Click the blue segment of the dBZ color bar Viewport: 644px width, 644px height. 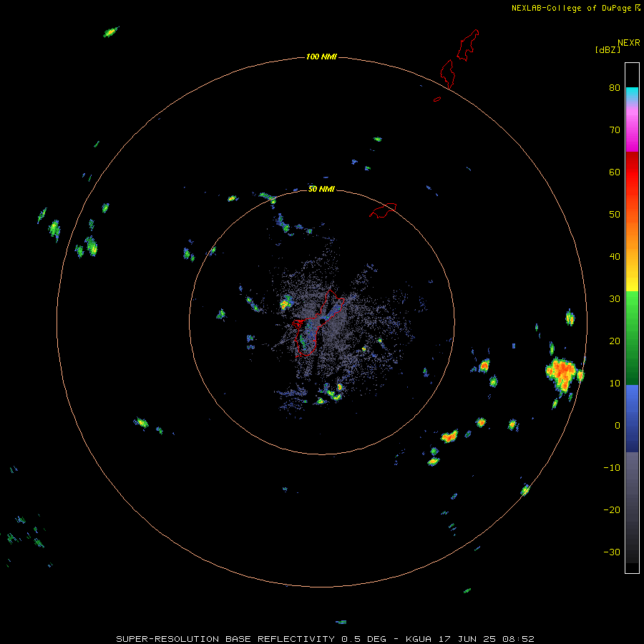[x=632, y=419]
